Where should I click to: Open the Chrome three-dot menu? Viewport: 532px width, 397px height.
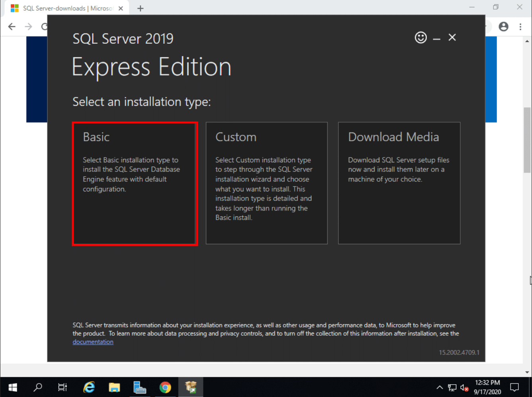click(520, 27)
